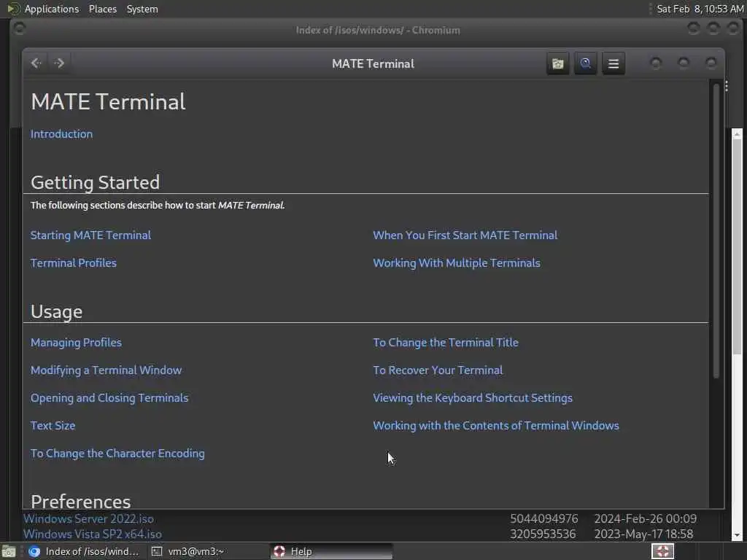This screenshot has width=747, height=560.
Task: Open the Chromium window menu button
Action: (x=19, y=28)
